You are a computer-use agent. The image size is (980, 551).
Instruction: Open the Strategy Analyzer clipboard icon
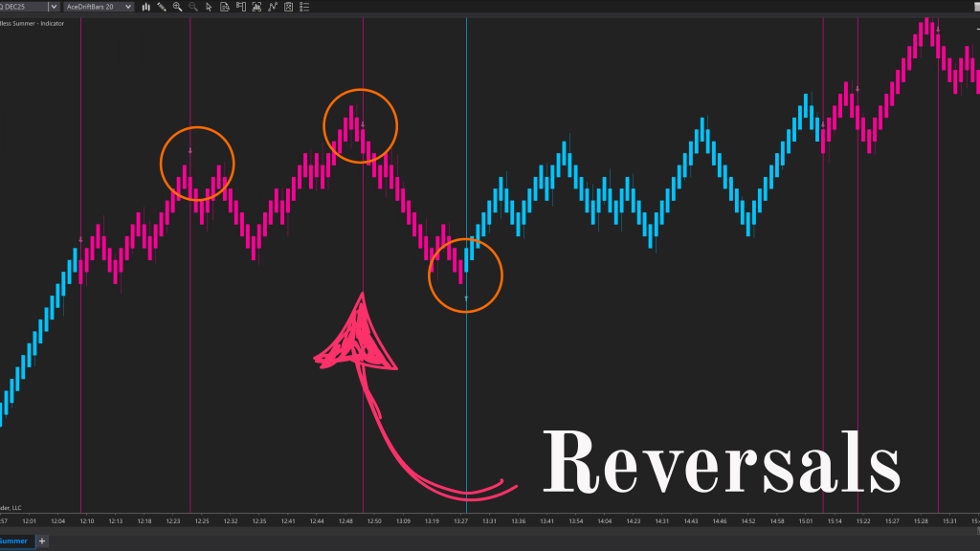coord(288,7)
